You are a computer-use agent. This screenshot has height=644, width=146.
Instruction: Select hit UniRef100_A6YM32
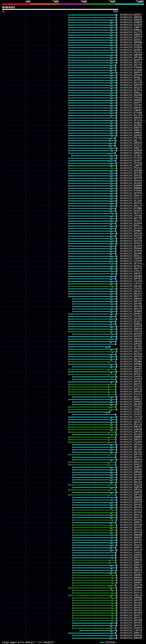(x=131, y=80)
